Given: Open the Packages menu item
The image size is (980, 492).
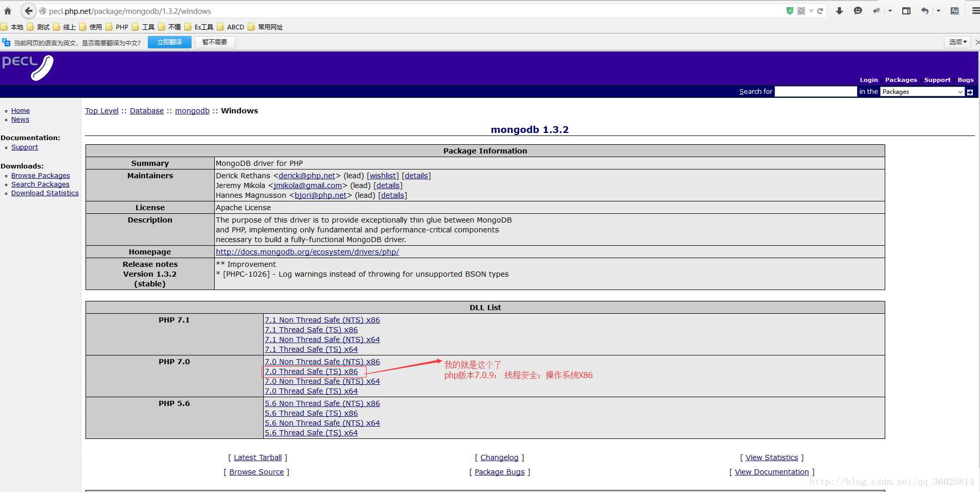Looking at the screenshot, I should click(901, 80).
